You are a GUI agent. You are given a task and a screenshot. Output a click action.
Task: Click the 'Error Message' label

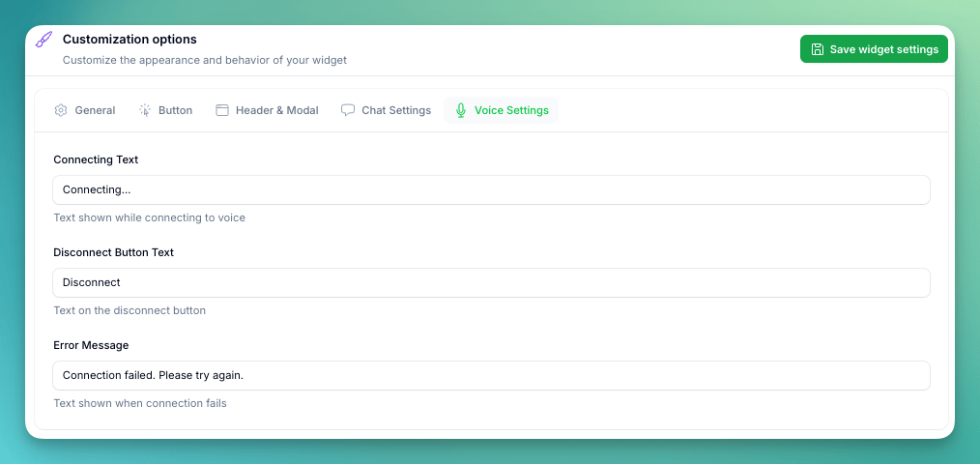[91, 345]
